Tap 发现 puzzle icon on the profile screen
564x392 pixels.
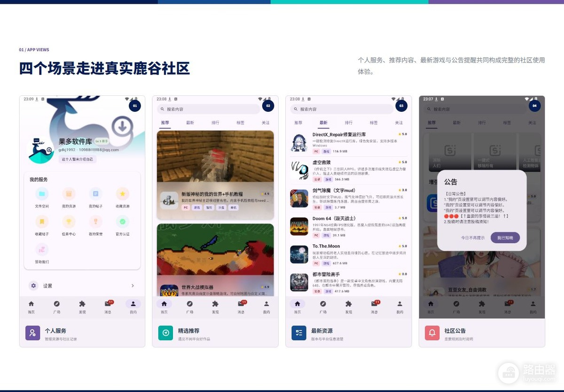(82, 304)
